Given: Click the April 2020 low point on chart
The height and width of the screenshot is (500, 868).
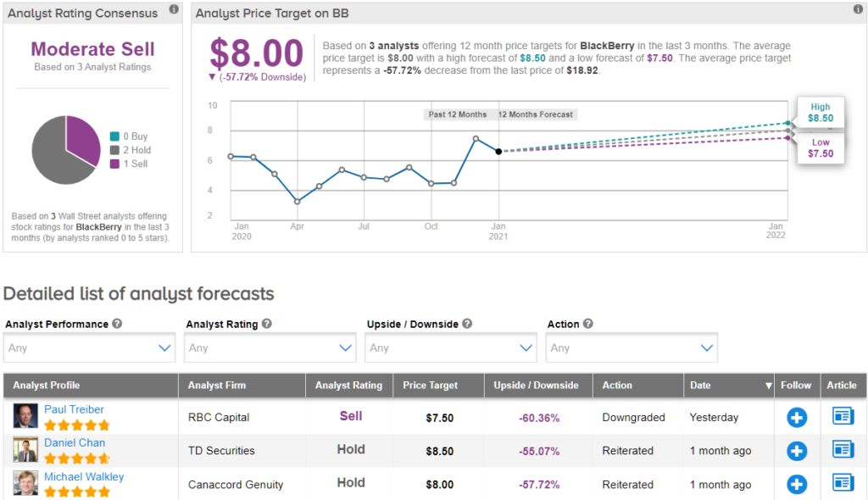Looking at the screenshot, I should pos(298,202).
